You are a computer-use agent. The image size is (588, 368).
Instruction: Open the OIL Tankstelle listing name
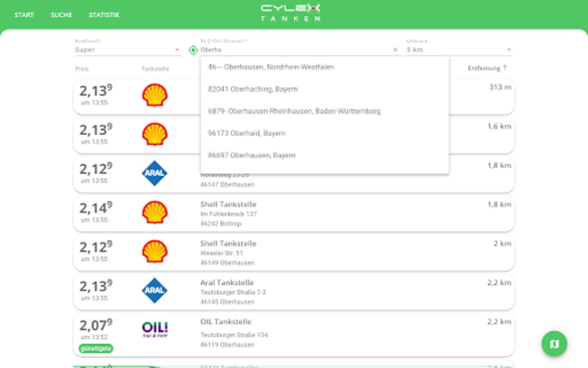(226, 322)
